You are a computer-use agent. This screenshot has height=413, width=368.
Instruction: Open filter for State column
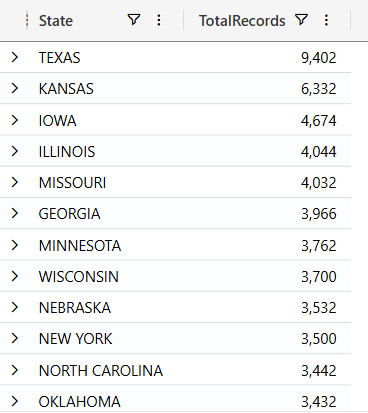[x=134, y=20]
